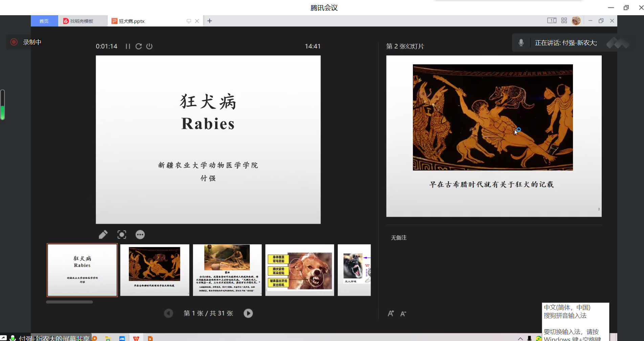Screen dimensions: 644x341
Task: Toggle the microphone in speaking indicator
Action: pos(521,43)
